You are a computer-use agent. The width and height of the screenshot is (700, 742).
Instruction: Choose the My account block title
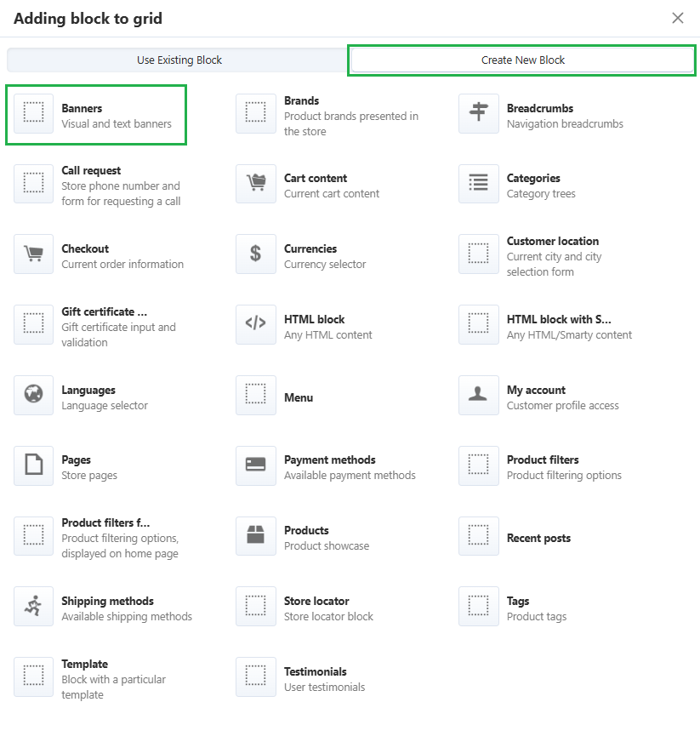[537, 391]
